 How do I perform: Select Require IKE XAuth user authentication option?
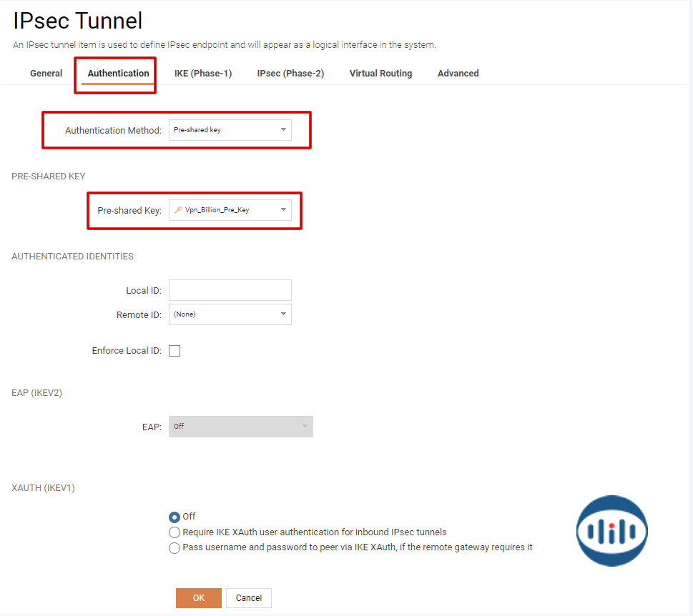(x=175, y=532)
